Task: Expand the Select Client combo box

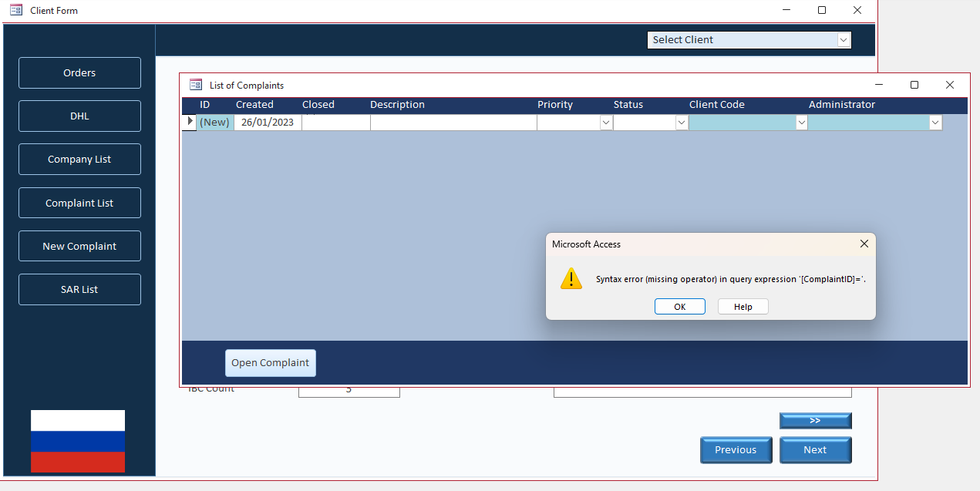Action: 844,40
